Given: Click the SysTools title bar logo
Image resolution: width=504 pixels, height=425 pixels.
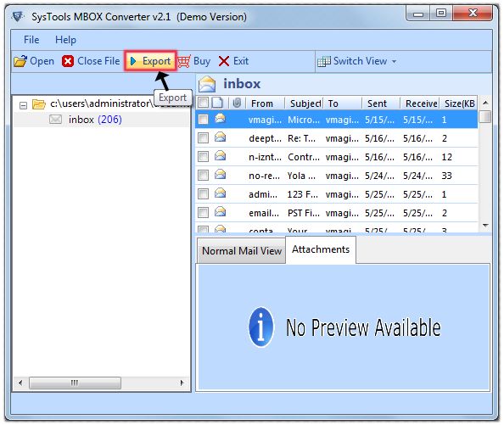Looking at the screenshot, I should click(17, 16).
